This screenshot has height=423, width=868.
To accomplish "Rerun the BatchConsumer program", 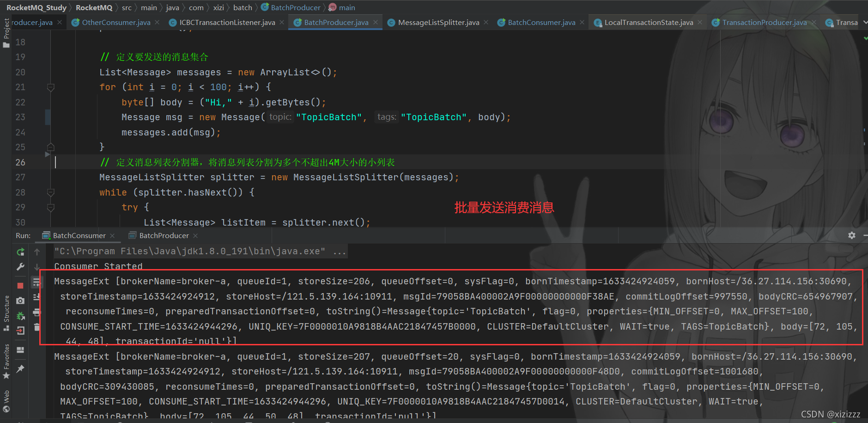I will pyautogui.click(x=20, y=252).
